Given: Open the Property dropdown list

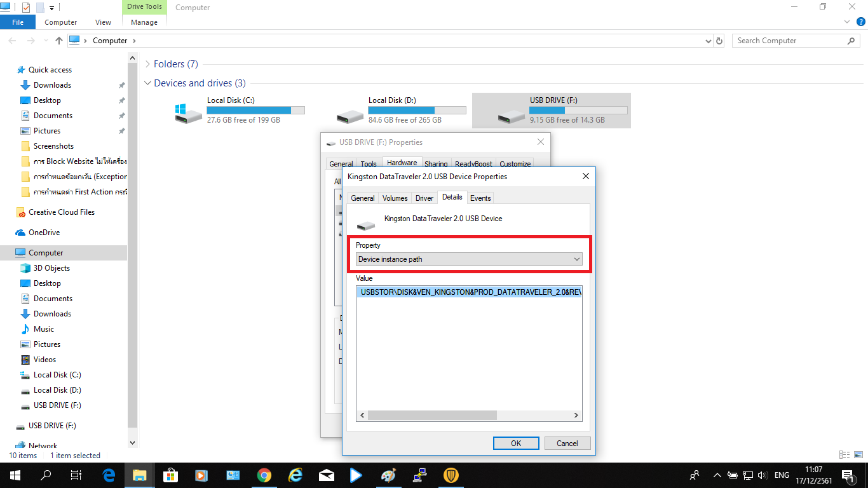Looking at the screenshot, I should (x=469, y=259).
